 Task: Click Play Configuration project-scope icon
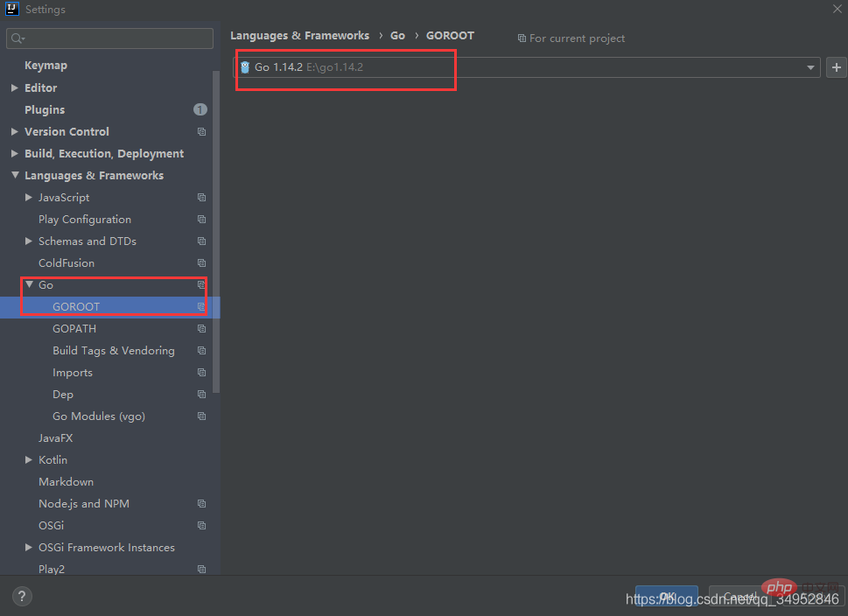pyautogui.click(x=202, y=220)
